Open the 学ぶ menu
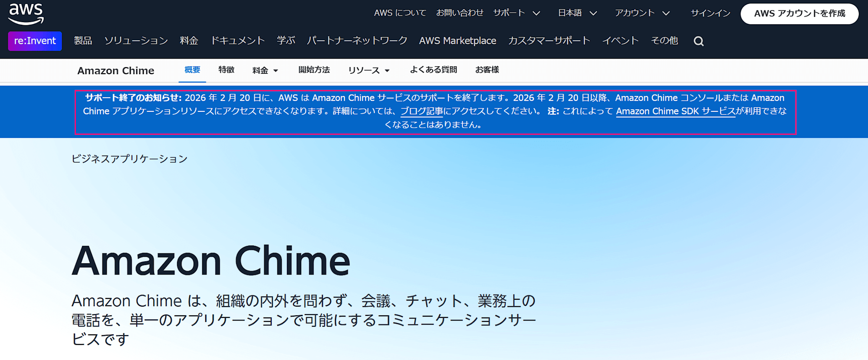 click(286, 41)
